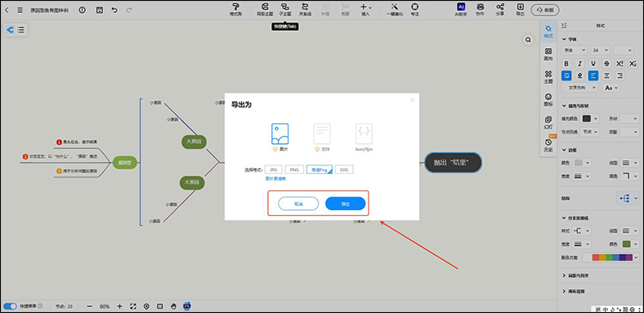The width and height of the screenshot is (644, 313).
Task: Insert a sibling topic via toolbar
Action: 264,7
